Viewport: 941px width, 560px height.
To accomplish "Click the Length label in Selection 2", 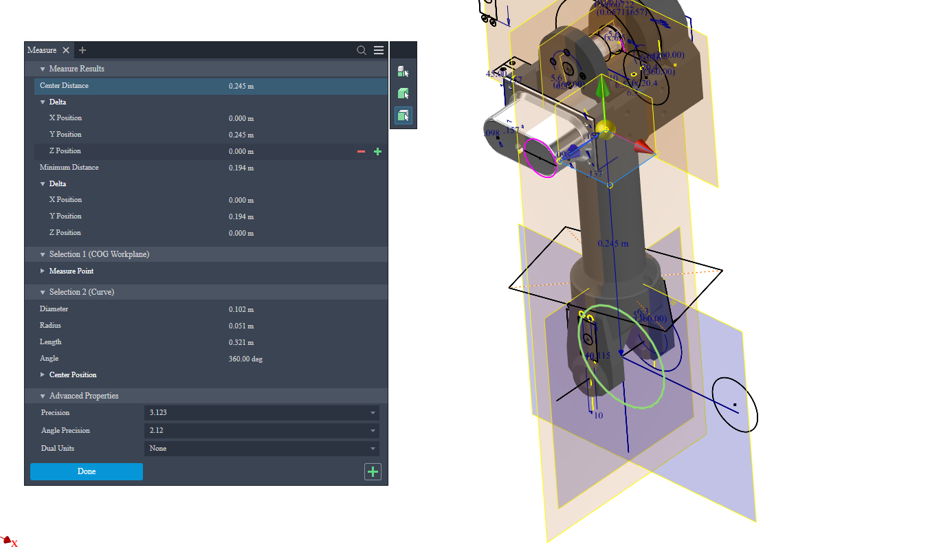I will coord(50,342).
